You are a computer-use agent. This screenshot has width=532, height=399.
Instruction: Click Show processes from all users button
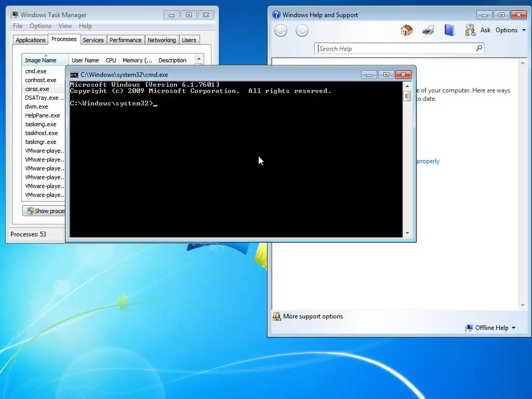click(44, 211)
